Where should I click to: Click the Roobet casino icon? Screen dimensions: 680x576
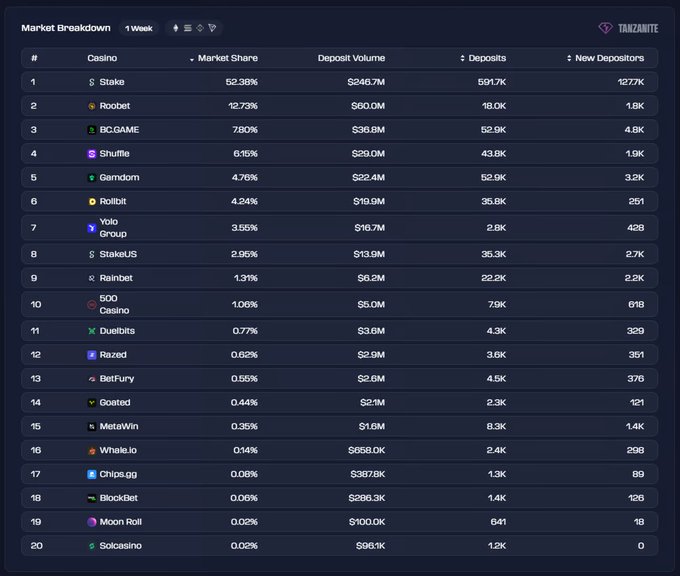(x=92, y=106)
